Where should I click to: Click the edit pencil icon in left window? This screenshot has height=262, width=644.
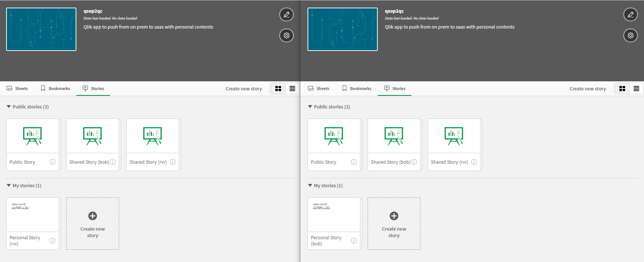point(287,14)
